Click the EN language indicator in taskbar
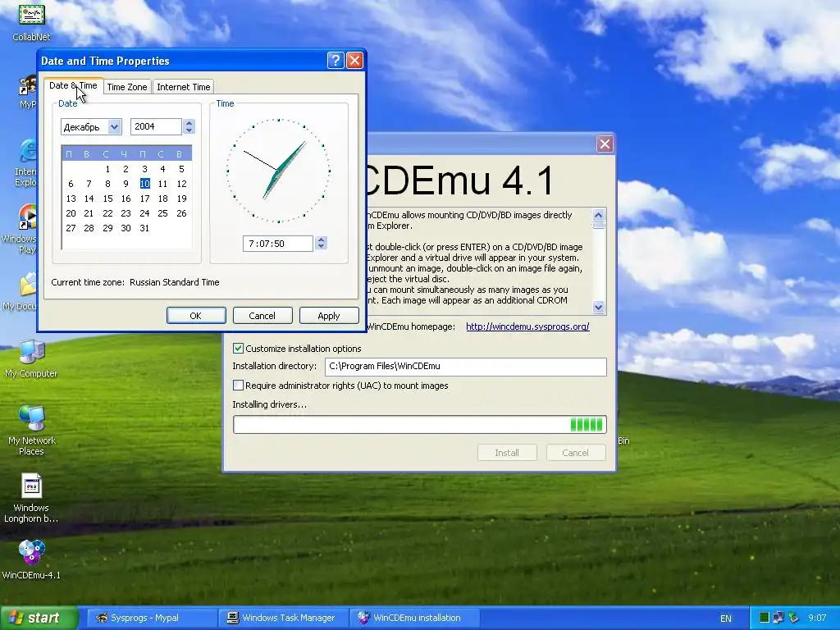840x630 pixels. click(x=725, y=619)
